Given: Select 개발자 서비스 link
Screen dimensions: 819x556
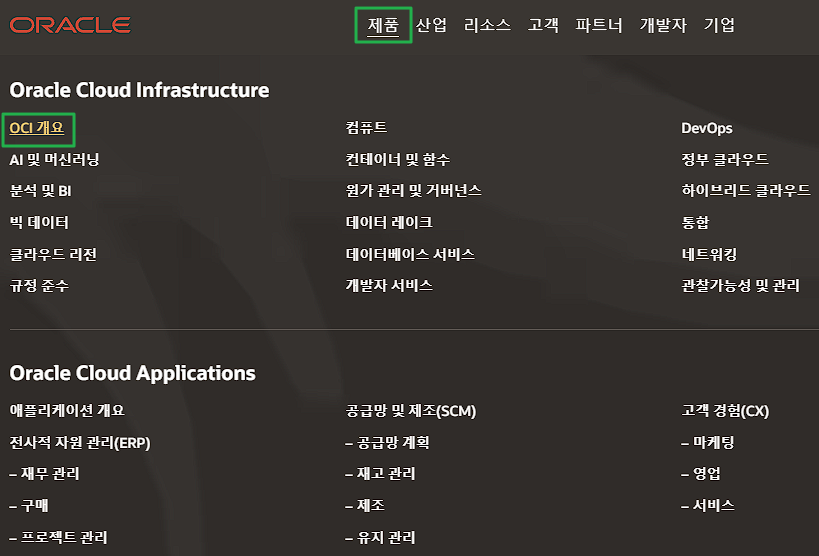Looking at the screenshot, I should (x=389, y=285).
